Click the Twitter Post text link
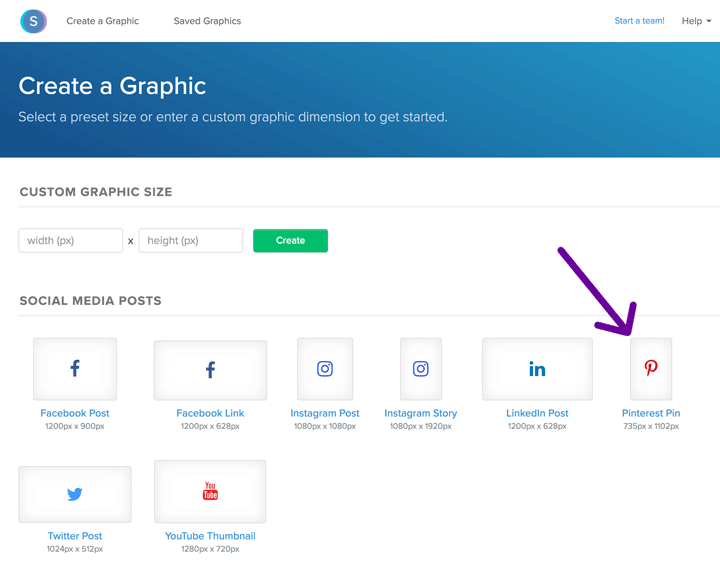Image resolution: width=720 pixels, height=585 pixels. point(75,536)
